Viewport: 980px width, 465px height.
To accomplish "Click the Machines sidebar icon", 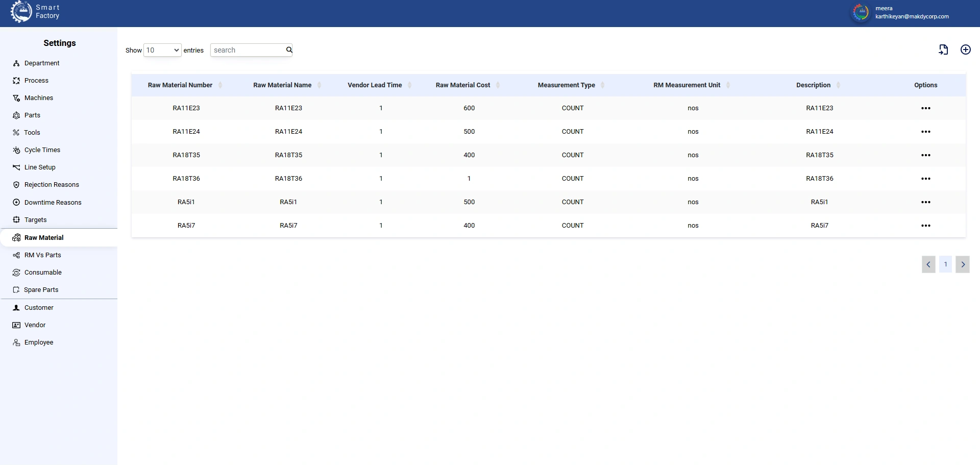I will click(16, 98).
